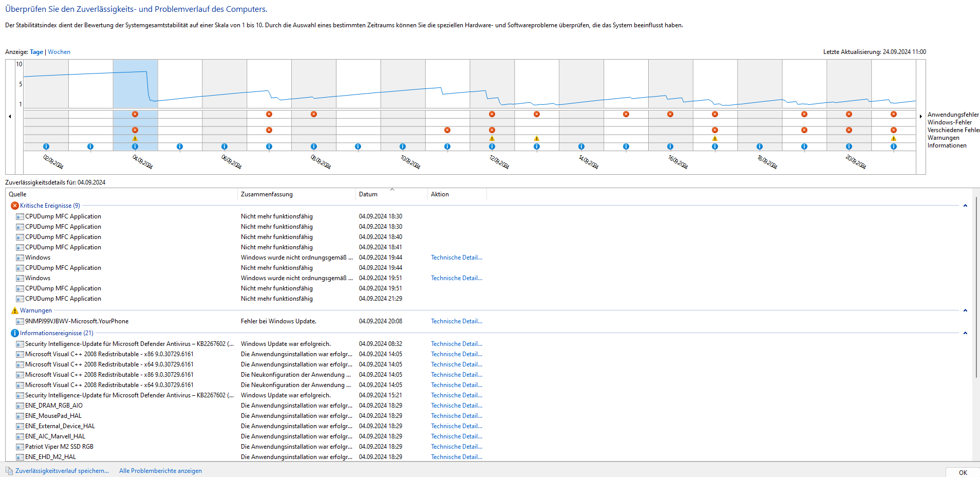Click the yellow warning icon beside the Warnungen group
The image size is (980, 477).
point(14,310)
